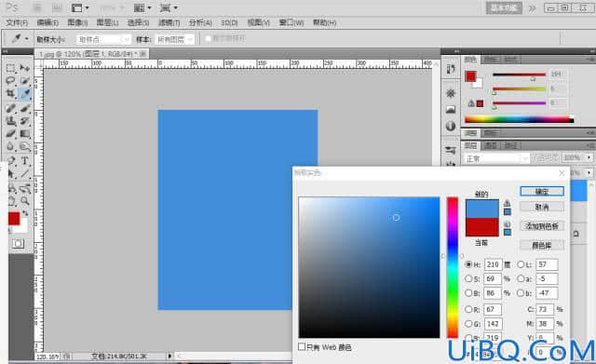The height and width of the screenshot is (364, 596).
Task: Select the Path Selection arrow tool
Action: point(10,174)
